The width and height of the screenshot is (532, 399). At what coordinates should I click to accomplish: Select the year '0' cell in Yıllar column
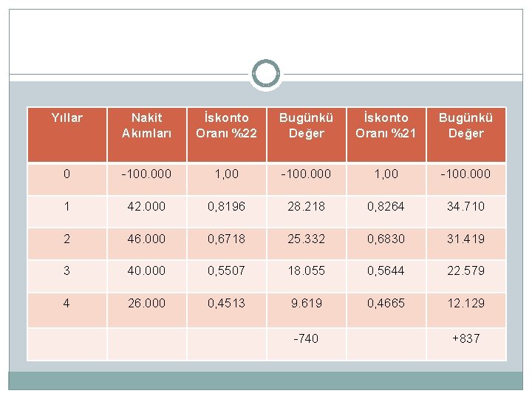(x=66, y=179)
